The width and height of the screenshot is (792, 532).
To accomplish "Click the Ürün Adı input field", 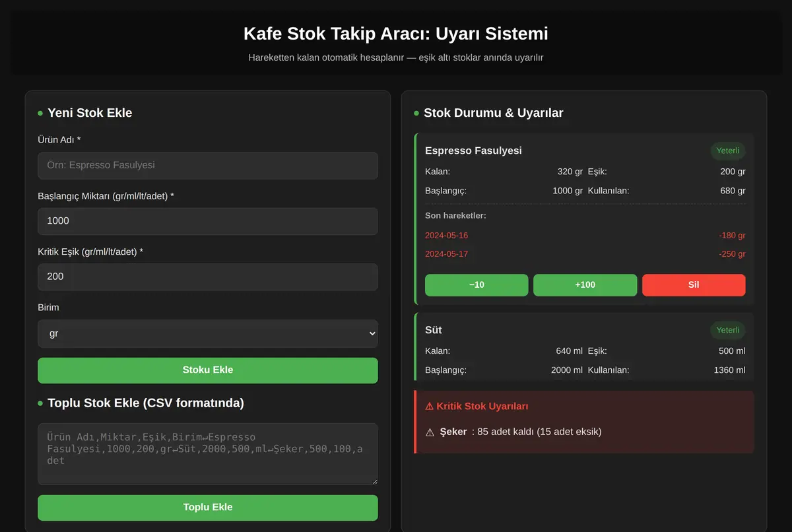I will click(208, 166).
